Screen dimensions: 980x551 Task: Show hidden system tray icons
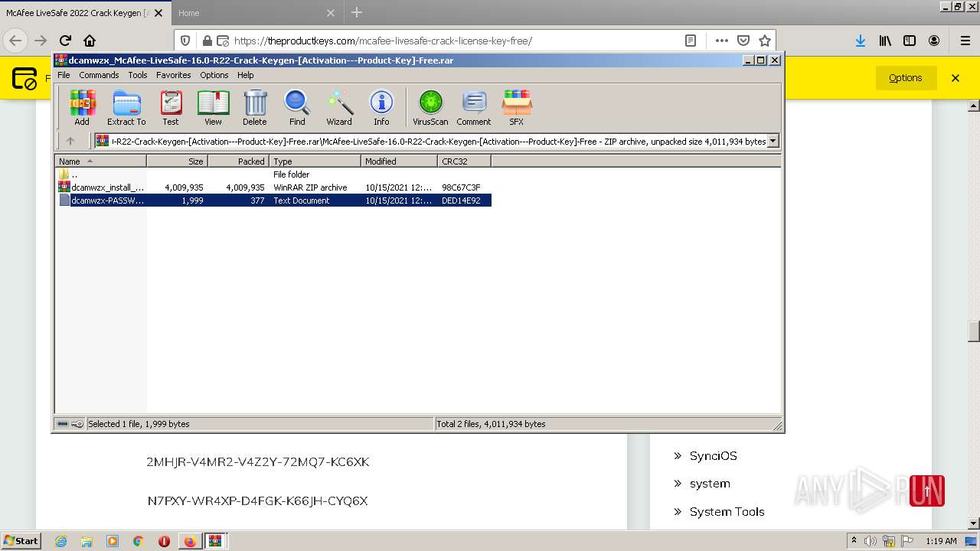[x=854, y=541]
